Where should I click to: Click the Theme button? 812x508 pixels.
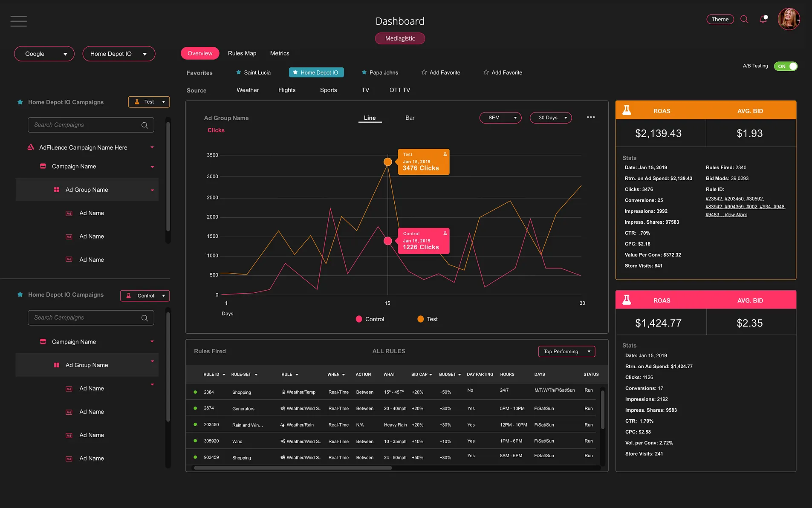720,20
